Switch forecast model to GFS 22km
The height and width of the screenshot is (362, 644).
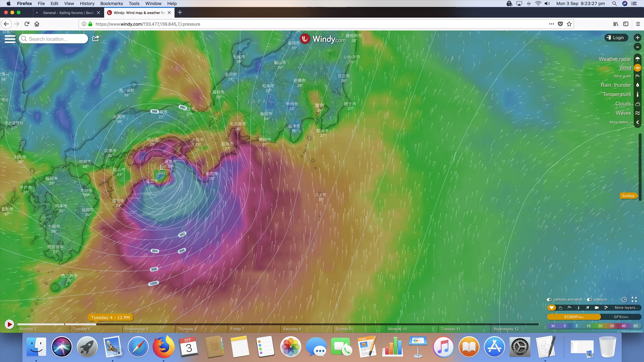pos(621,317)
